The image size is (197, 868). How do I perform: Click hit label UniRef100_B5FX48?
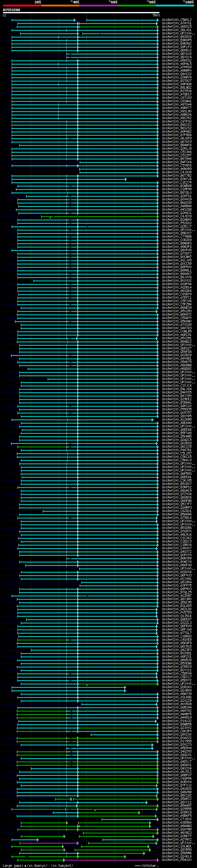coord(177,433)
